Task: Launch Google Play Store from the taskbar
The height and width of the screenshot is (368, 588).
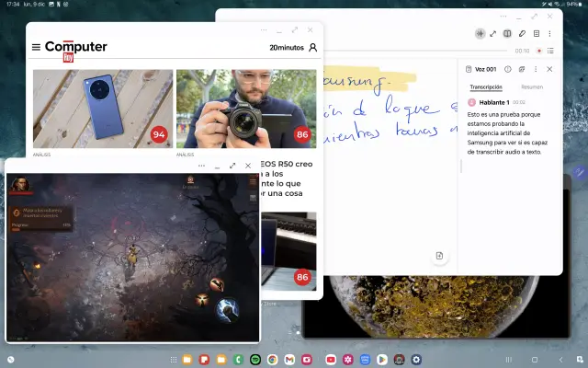Action: point(382,360)
